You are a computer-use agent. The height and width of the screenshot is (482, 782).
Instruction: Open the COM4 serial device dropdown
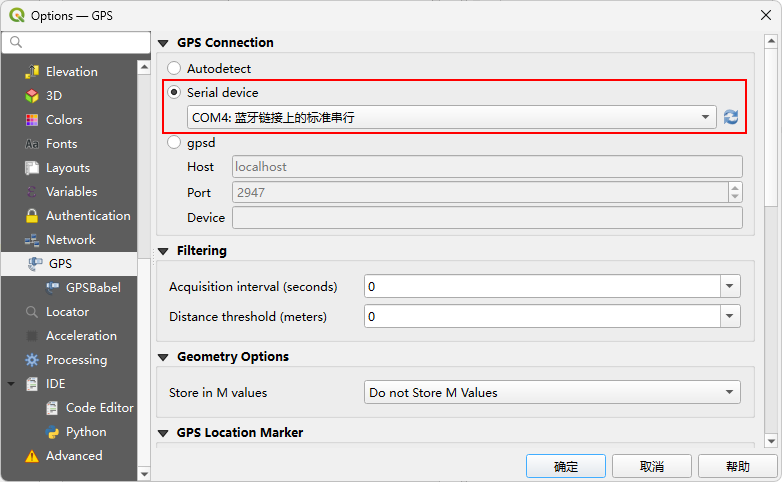click(x=452, y=117)
